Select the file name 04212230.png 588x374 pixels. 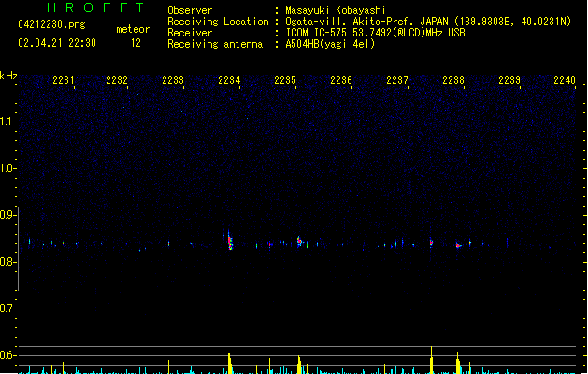(x=51, y=24)
